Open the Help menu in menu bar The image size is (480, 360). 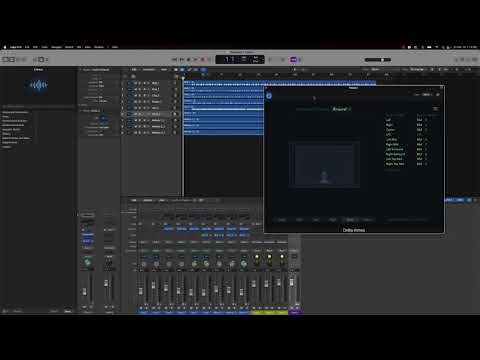click(x=115, y=47)
